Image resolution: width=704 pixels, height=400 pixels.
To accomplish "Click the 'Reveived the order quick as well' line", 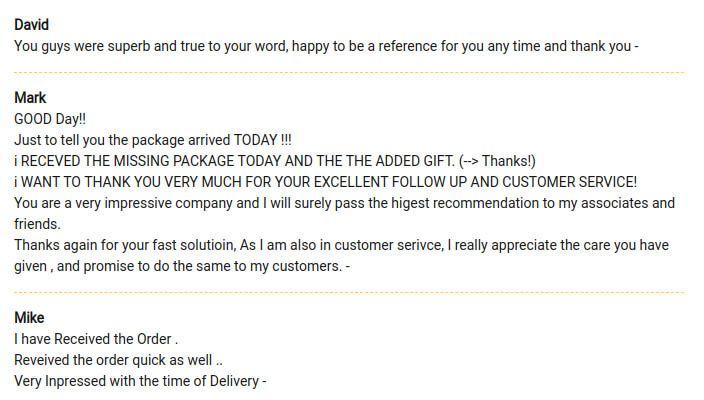I will (119, 360).
